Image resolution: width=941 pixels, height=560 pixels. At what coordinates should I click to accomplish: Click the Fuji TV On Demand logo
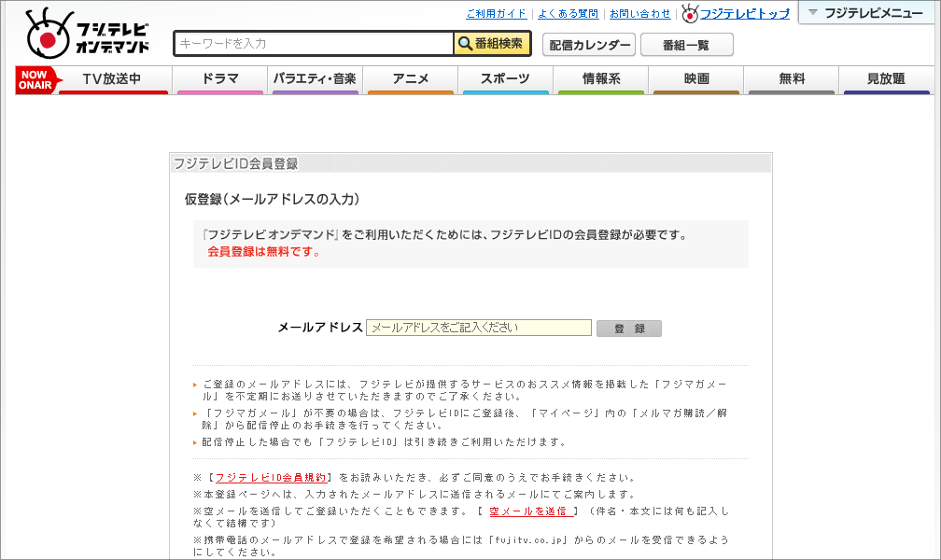(87, 34)
